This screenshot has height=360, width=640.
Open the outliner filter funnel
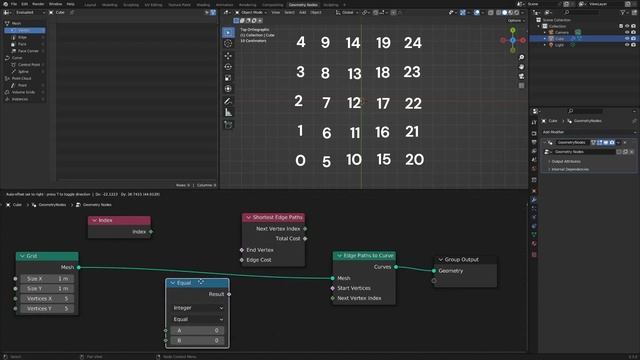pyautogui.click(x=622, y=13)
